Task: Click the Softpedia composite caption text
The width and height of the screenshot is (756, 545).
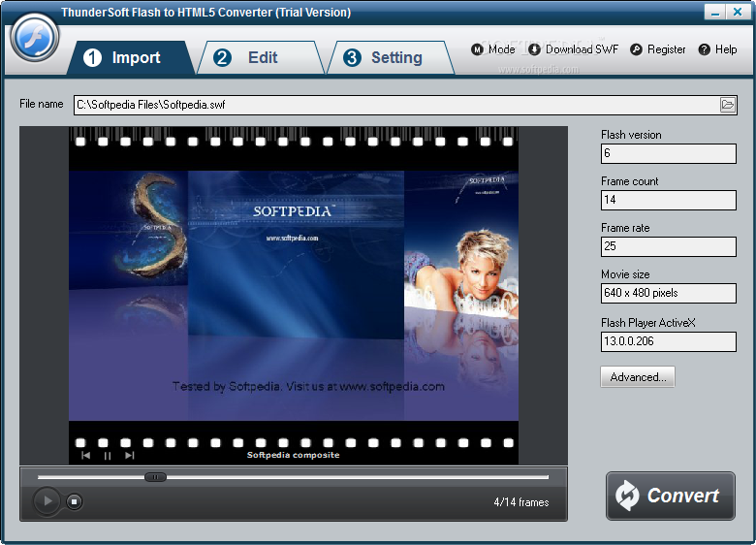Action: tap(293, 455)
